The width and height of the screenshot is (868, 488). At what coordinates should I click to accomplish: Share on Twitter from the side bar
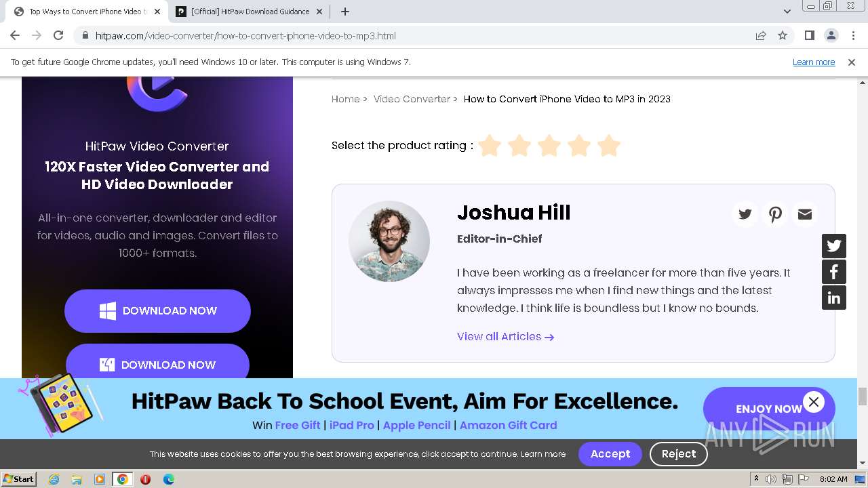834,246
